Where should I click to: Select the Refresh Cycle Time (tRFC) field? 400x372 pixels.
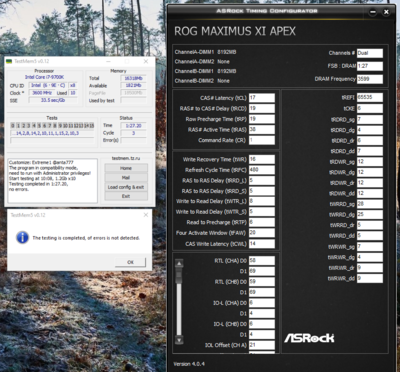[x=262, y=170]
